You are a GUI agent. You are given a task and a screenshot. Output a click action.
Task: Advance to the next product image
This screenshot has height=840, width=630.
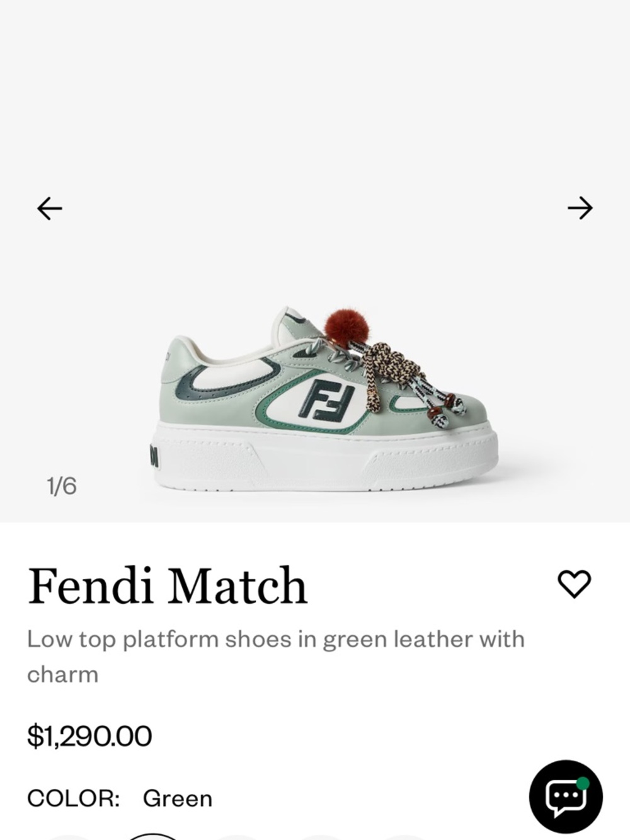coord(580,208)
